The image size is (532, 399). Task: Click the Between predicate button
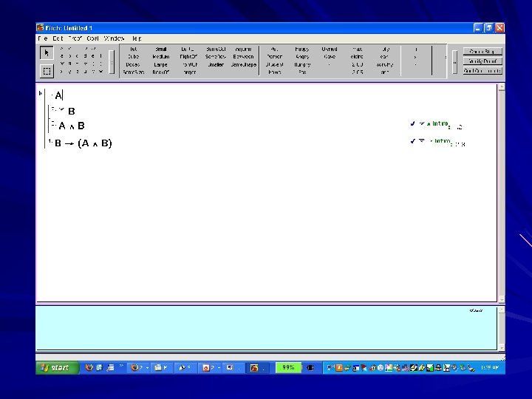tap(243, 57)
